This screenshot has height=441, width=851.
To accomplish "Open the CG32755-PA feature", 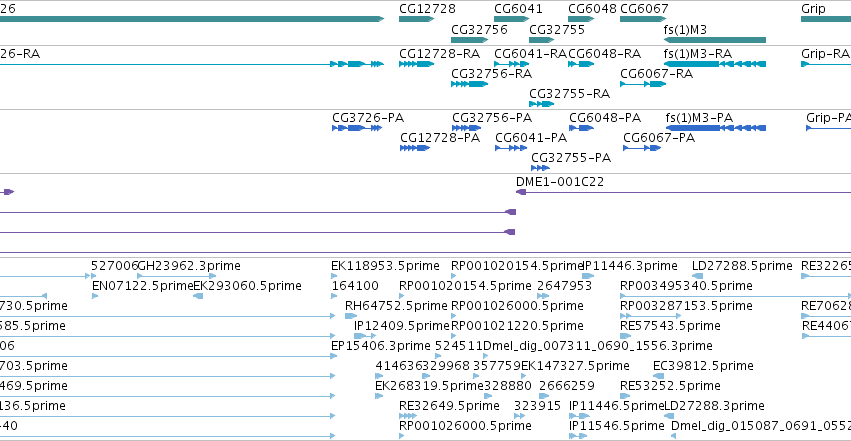I will click(x=540, y=168).
